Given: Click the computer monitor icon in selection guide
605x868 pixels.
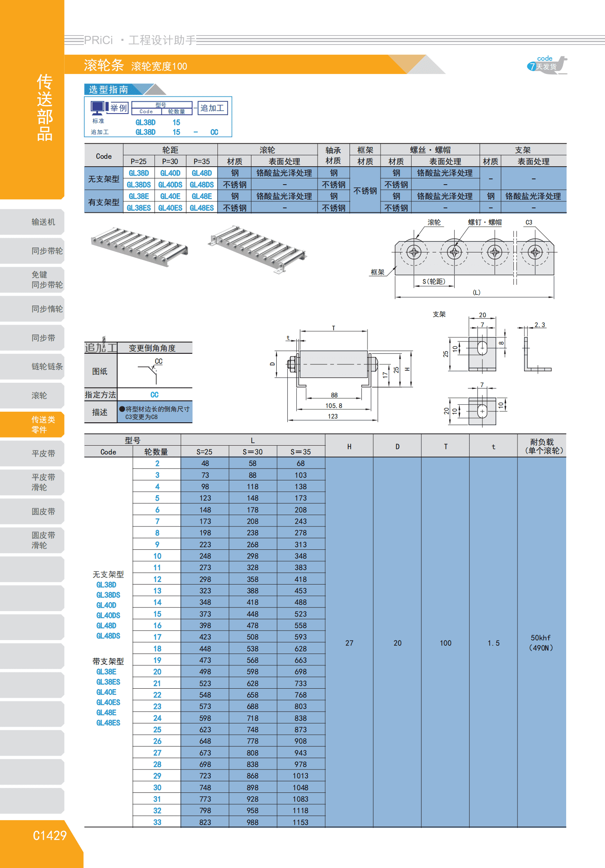Looking at the screenshot, I should click(x=97, y=108).
